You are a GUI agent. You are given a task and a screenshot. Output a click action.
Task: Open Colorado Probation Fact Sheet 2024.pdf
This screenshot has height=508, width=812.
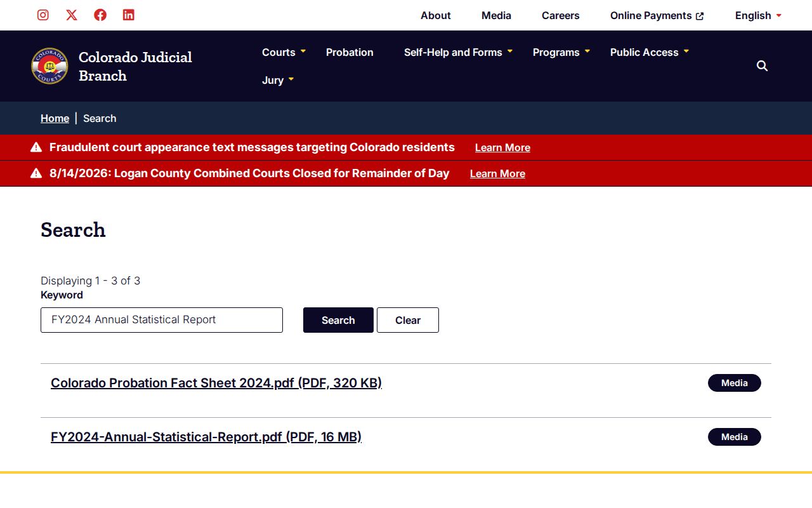click(x=216, y=383)
